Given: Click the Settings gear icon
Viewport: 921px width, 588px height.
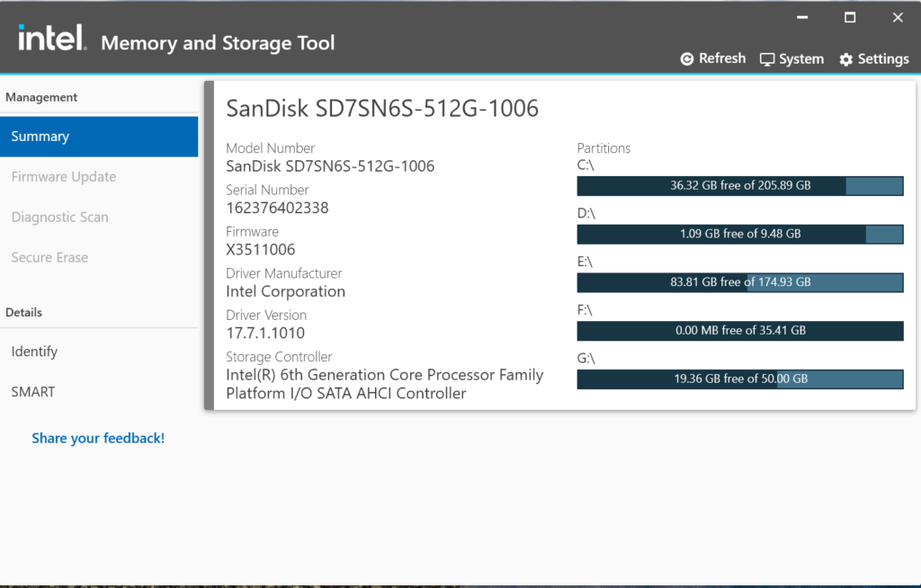Looking at the screenshot, I should [x=845, y=59].
